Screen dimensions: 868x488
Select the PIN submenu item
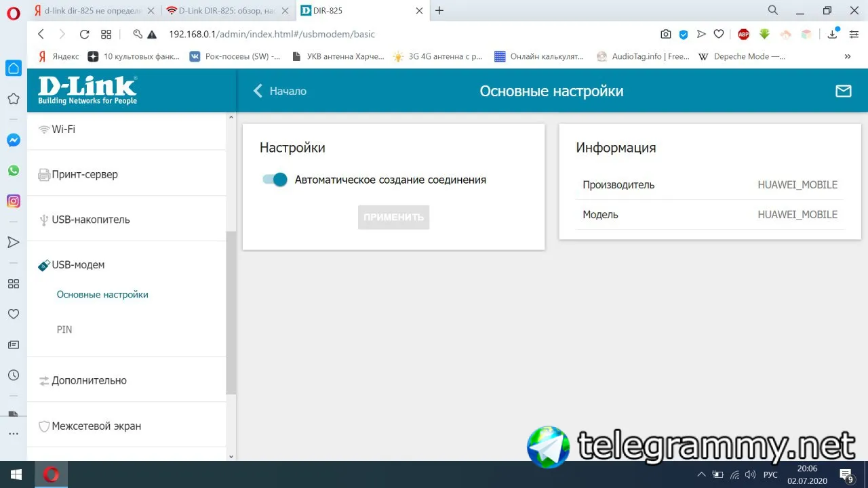point(64,329)
